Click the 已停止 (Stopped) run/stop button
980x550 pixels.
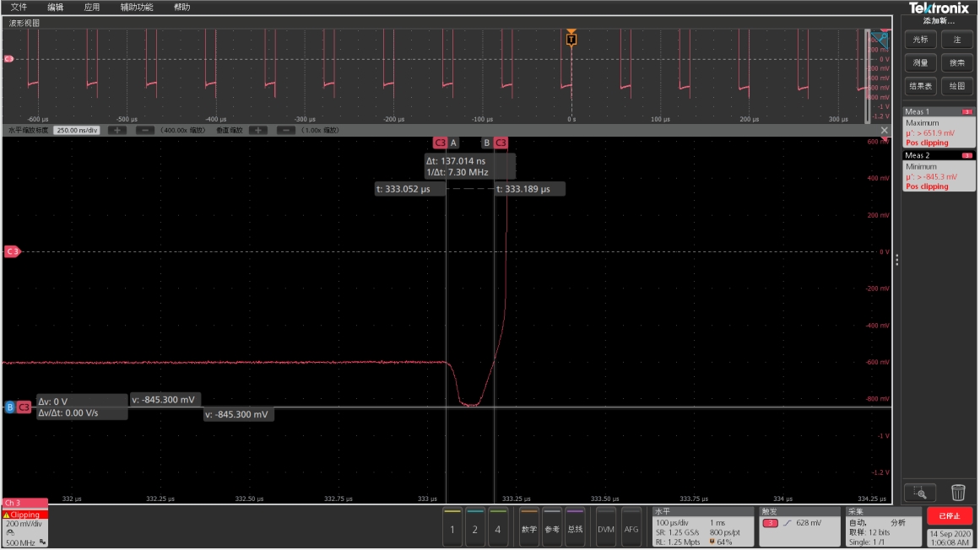point(950,515)
